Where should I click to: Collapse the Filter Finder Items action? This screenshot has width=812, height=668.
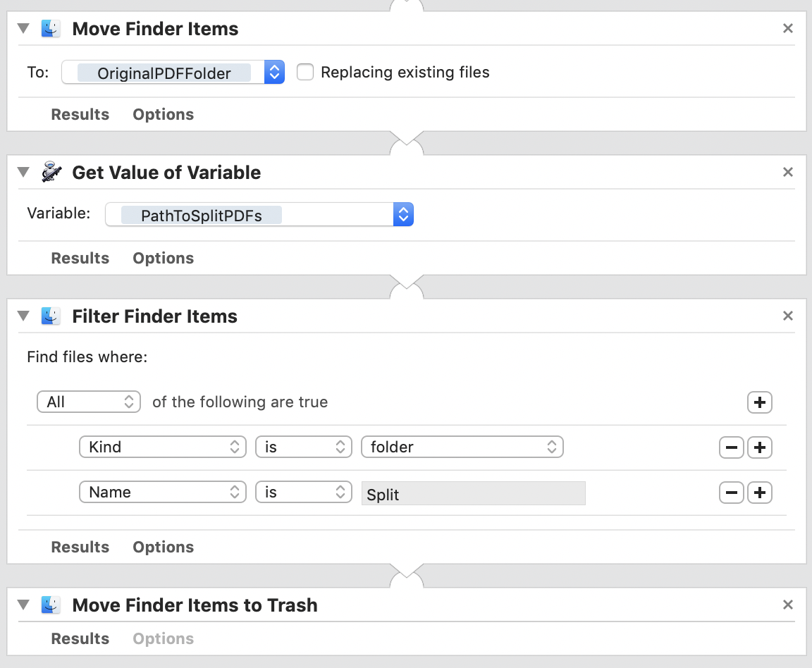coord(23,316)
